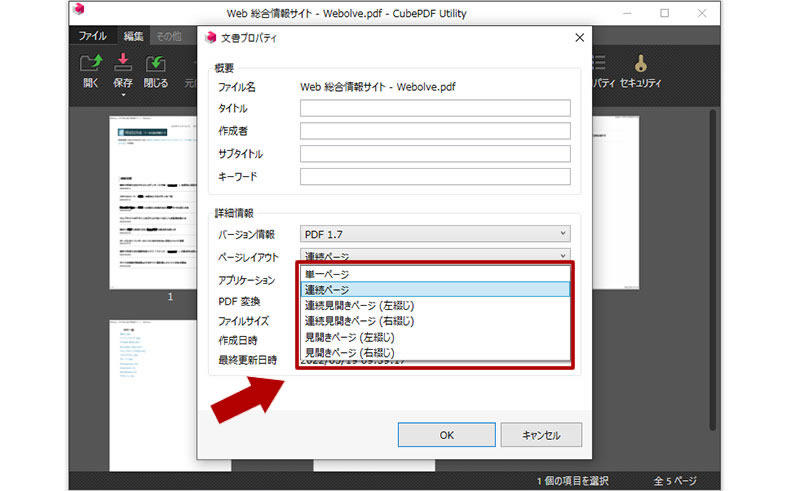Image resolution: width=800 pixels, height=491 pixels.
Task: Collapse the ページレイアウト combo box arrow
Action: click(563, 255)
